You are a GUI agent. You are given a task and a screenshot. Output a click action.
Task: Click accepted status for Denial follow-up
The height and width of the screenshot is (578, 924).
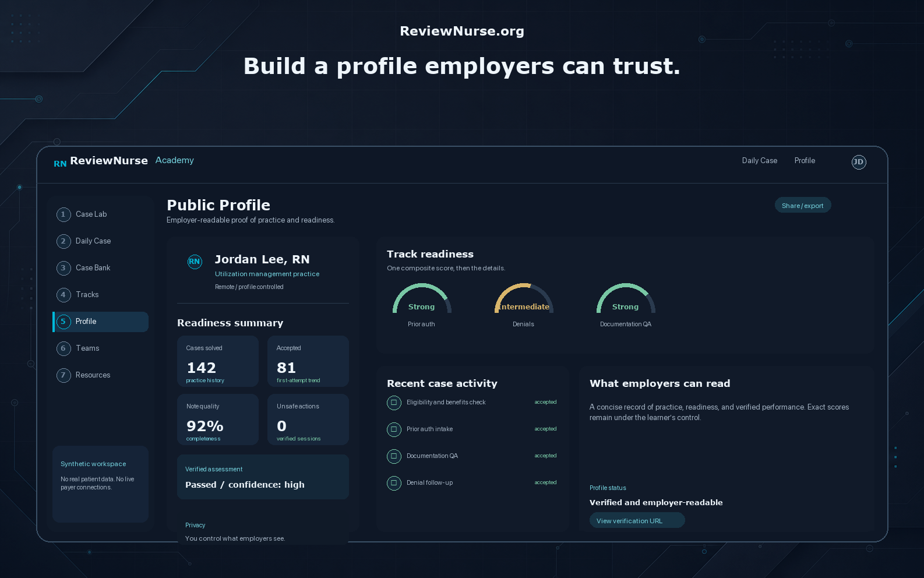point(545,482)
